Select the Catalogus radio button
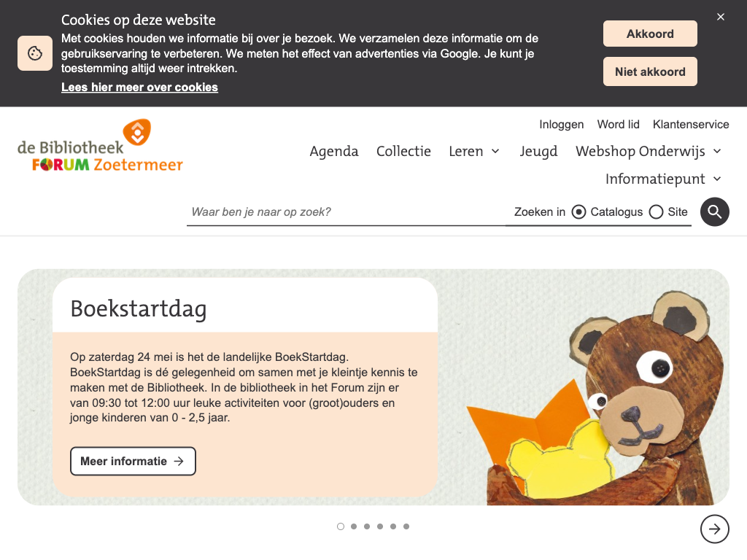 point(578,212)
